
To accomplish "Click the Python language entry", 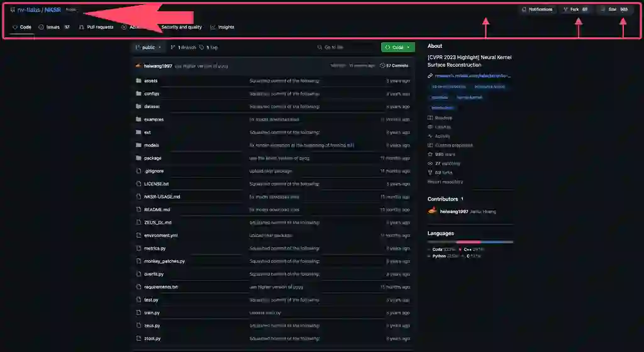I will tap(443, 256).
